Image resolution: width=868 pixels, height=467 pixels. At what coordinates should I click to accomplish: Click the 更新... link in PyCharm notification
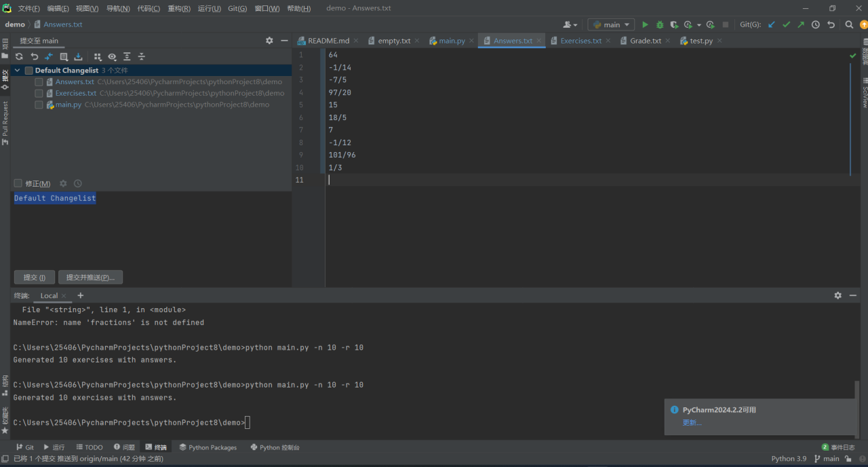coord(692,422)
